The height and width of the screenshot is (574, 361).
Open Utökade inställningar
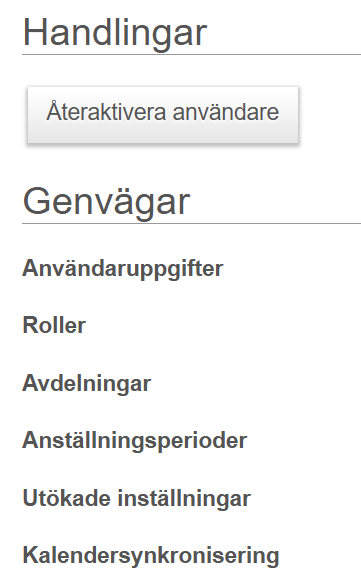point(137,500)
